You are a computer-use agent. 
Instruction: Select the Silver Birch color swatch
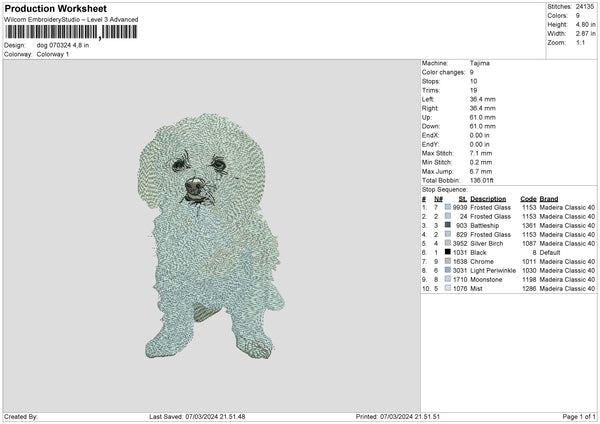point(448,243)
